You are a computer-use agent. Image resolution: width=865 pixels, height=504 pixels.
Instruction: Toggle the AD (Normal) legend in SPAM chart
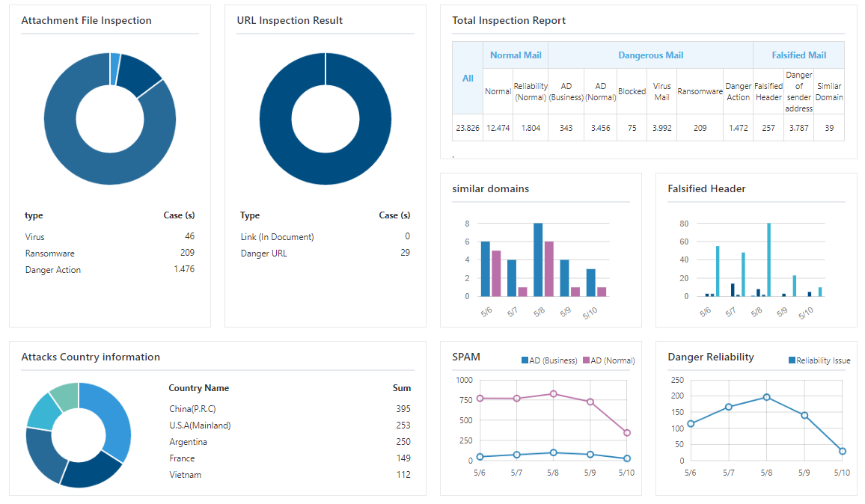(x=608, y=360)
